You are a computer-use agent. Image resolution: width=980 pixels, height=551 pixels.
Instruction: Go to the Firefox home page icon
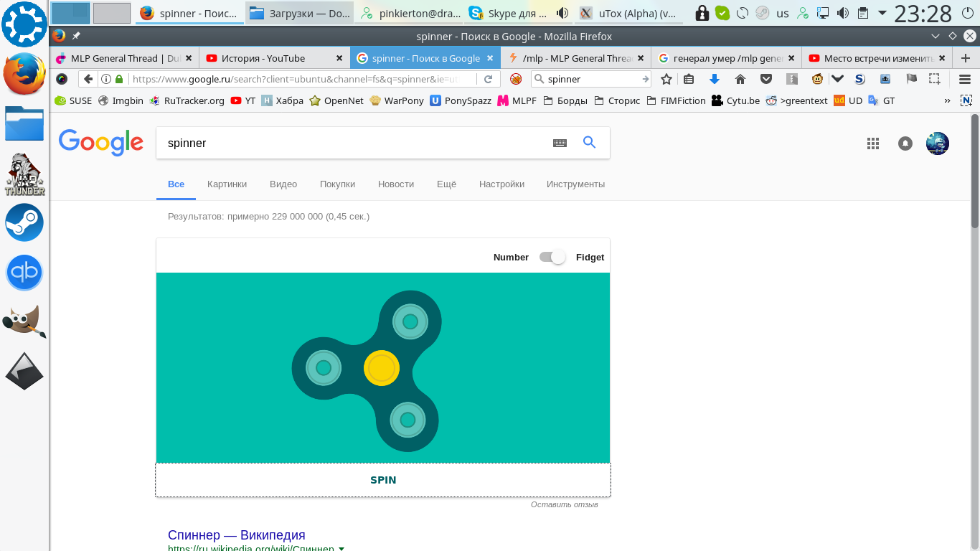[740, 79]
